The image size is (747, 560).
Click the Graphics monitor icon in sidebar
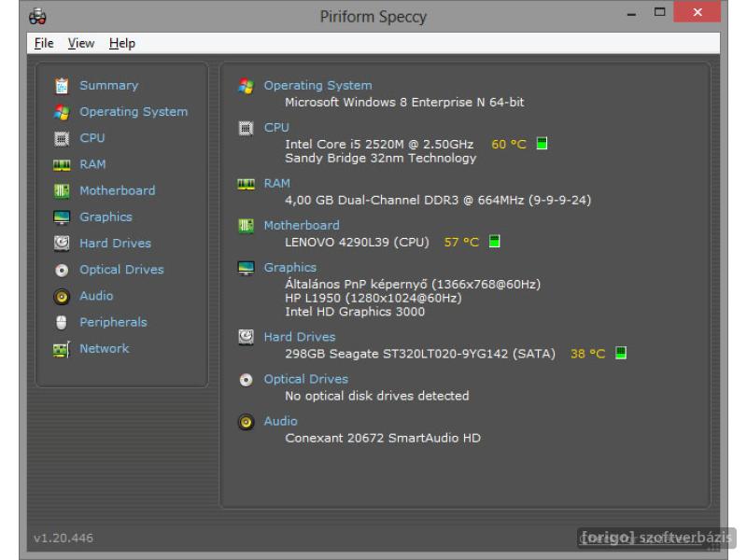(62, 217)
